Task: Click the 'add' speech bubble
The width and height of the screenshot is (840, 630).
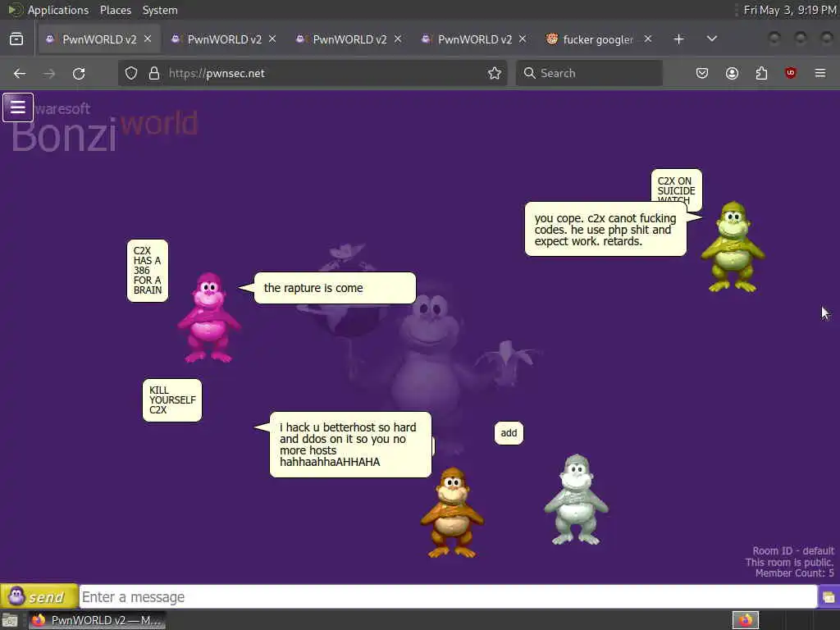Action: [x=509, y=433]
